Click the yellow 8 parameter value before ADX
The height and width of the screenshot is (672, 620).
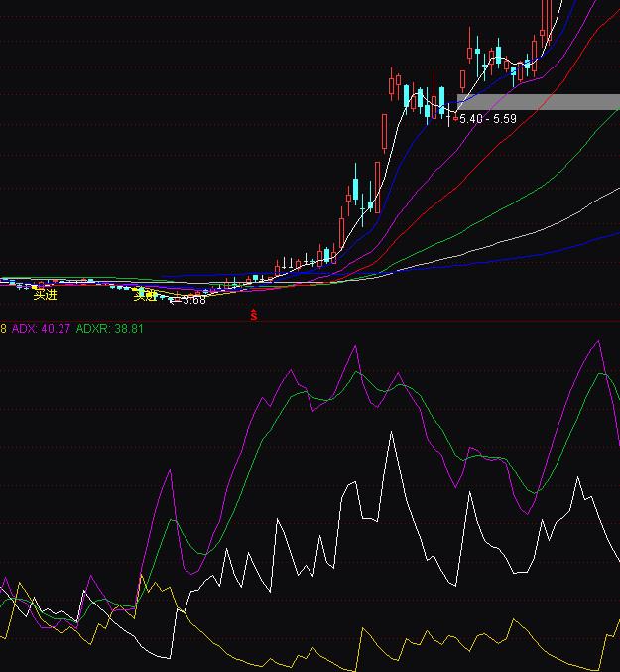pyautogui.click(x=3, y=329)
